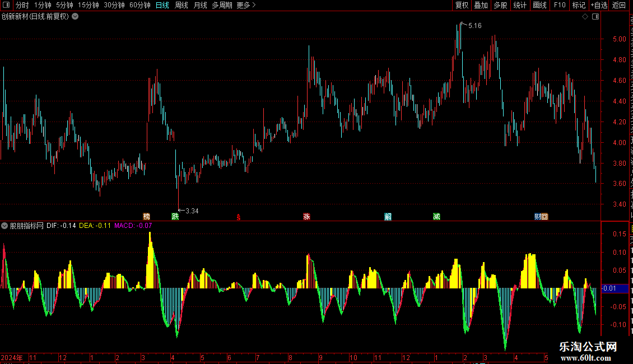The height and width of the screenshot is (364, 633).
Task: Click the 0.15 indicator axis label
Action: (619, 234)
